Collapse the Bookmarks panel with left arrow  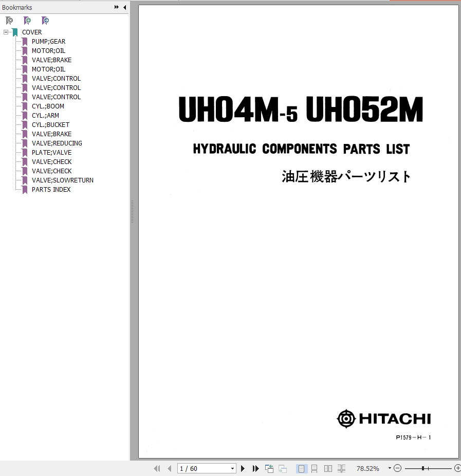point(124,7)
